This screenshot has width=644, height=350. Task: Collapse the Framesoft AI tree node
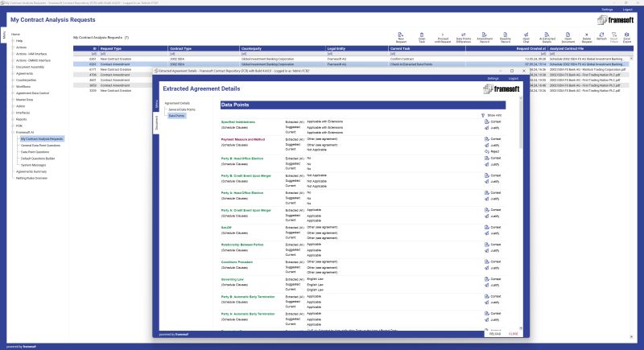13,133
